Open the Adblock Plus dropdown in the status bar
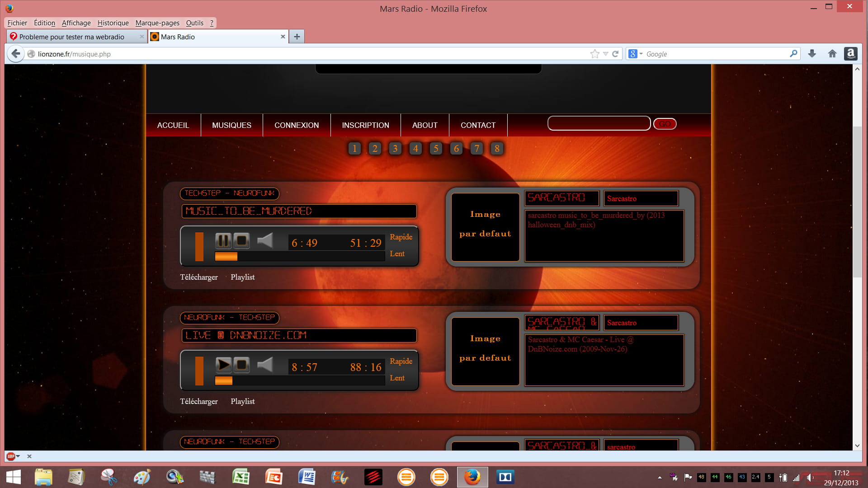868x488 pixels. 18,456
